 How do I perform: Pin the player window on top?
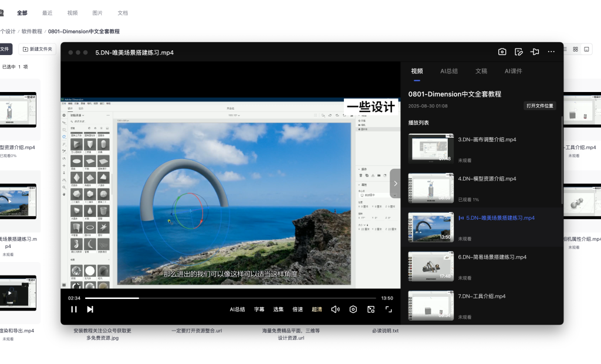click(x=535, y=52)
